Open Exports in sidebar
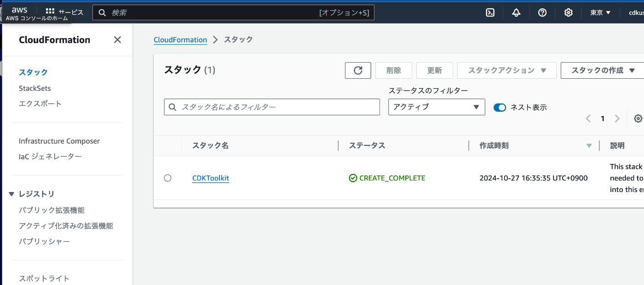This screenshot has height=285, width=644. click(40, 104)
